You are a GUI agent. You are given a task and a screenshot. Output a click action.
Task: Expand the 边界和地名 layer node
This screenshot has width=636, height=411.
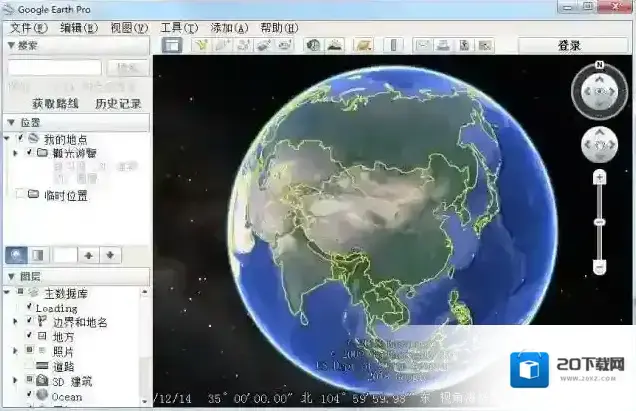coord(15,322)
